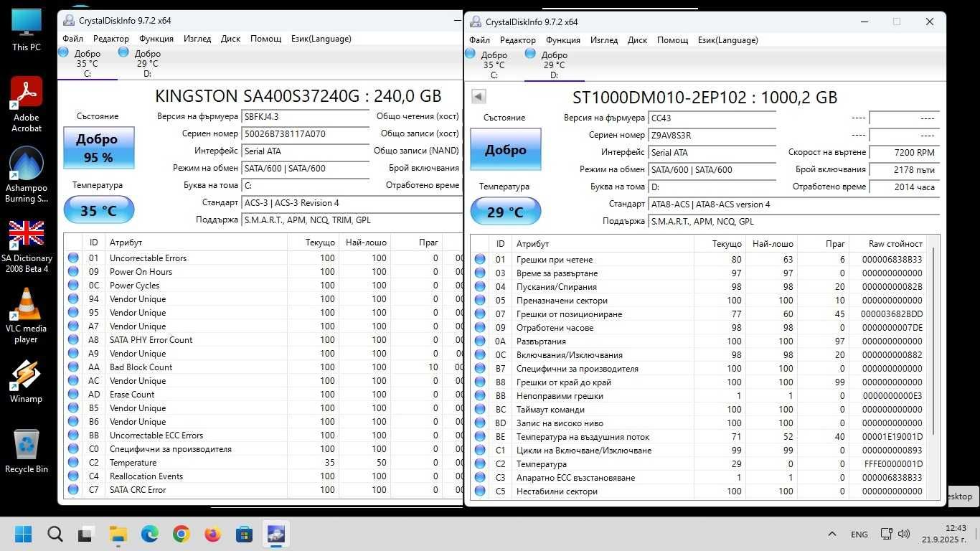Select the C: disk tab in the right window
The width and height of the screenshot is (980, 551).
click(494, 65)
